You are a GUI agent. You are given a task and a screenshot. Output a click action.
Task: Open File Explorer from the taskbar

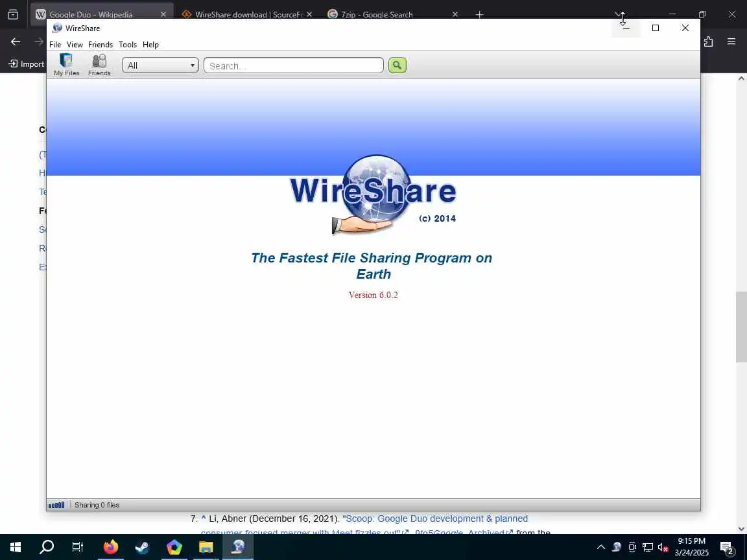pos(206,546)
